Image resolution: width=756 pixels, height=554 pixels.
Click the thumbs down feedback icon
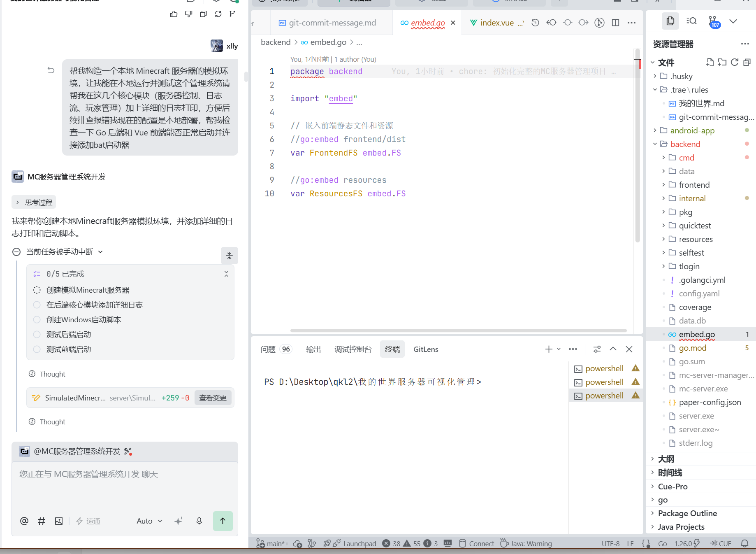point(188,14)
